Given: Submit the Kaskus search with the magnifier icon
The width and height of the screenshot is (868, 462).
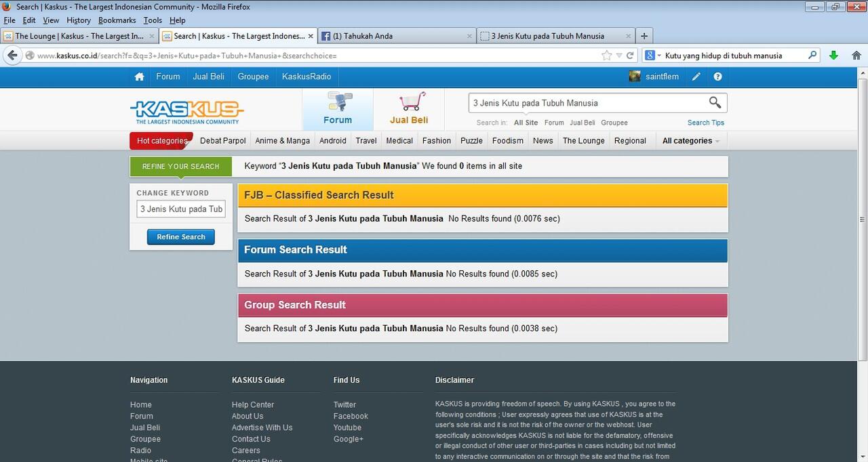Looking at the screenshot, I should click(x=715, y=102).
